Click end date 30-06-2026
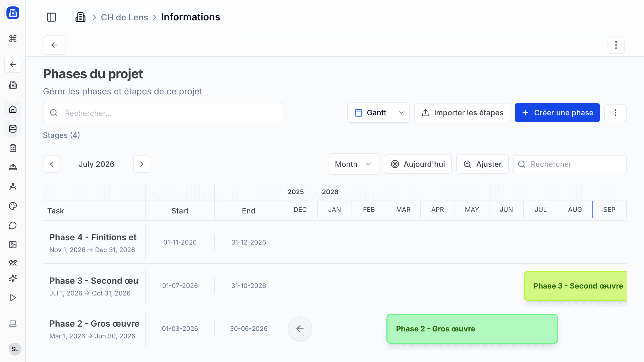The width and height of the screenshot is (644, 362). pyautogui.click(x=249, y=328)
